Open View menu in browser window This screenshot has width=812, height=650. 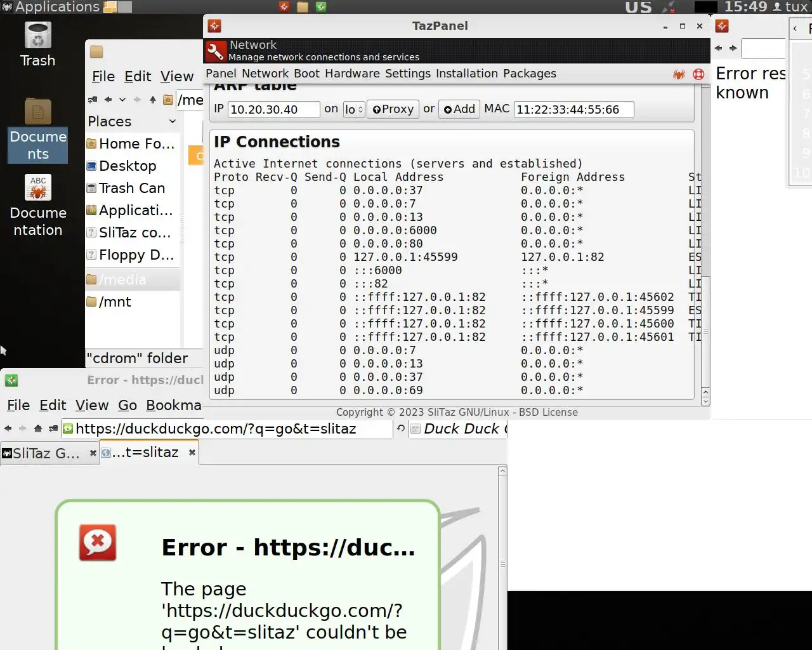92,406
